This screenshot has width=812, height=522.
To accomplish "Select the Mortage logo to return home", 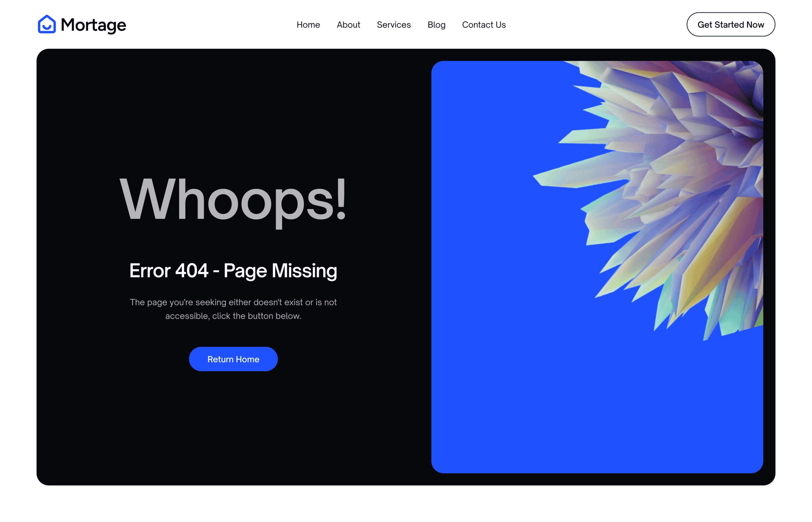I will (81, 24).
